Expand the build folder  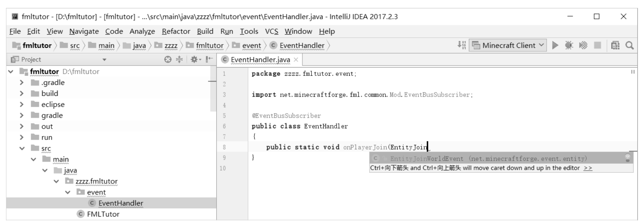22,94
